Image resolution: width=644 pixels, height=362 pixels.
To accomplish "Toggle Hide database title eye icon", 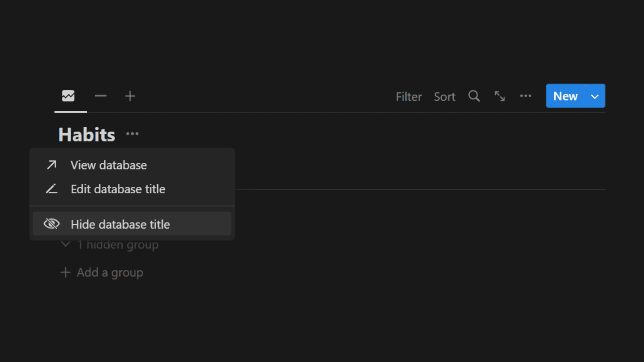I will 52,224.
